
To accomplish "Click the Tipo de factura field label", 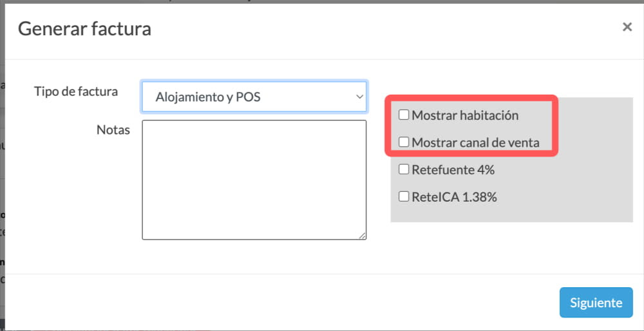I will point(76,91).
